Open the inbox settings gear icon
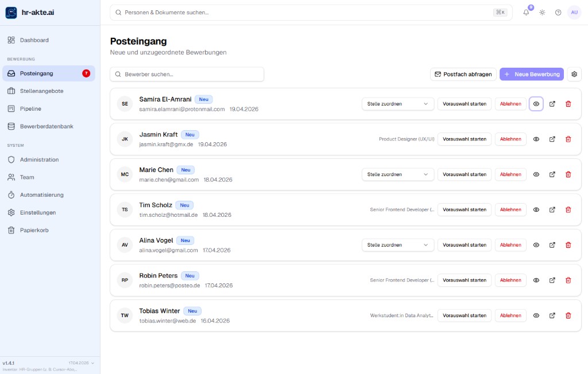Image resolution: width=588 pixels, height=374 pixels. coord(574,74)
